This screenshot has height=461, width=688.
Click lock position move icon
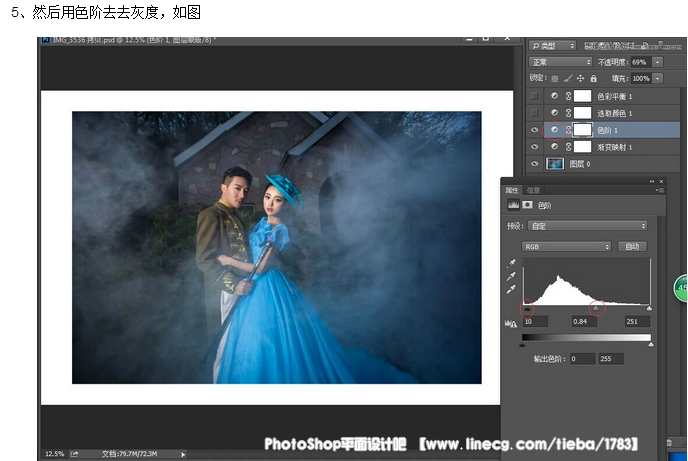[580, 79]
